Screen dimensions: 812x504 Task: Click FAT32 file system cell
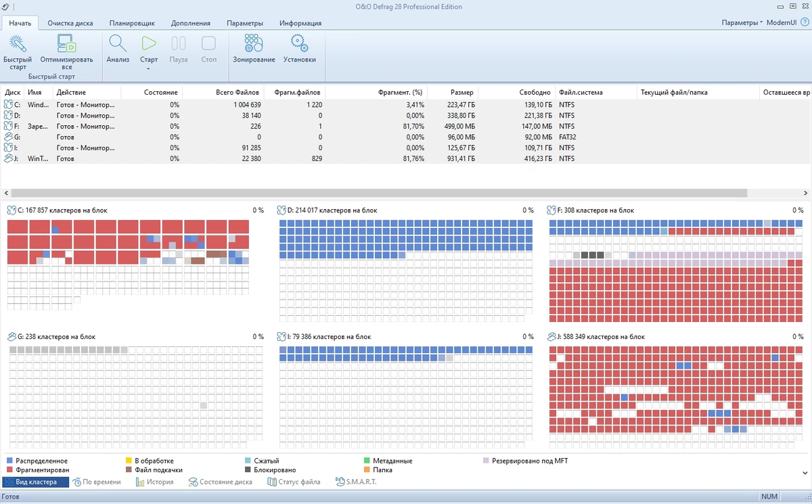[x=568, y=137]
